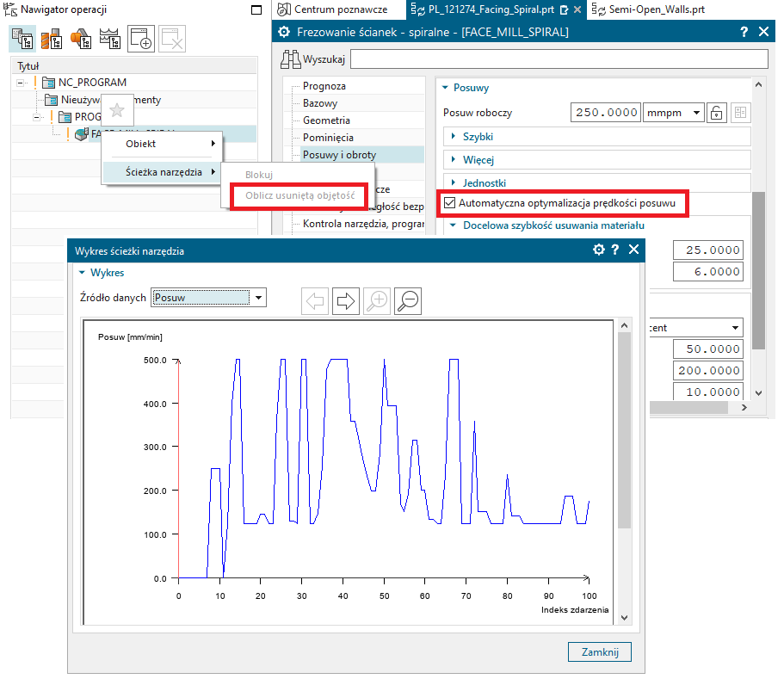The height and width of the screenshot is (679, 784).
Task: Select Oblicz usuniętą objętość menu entry
Action: pos(300,195)
